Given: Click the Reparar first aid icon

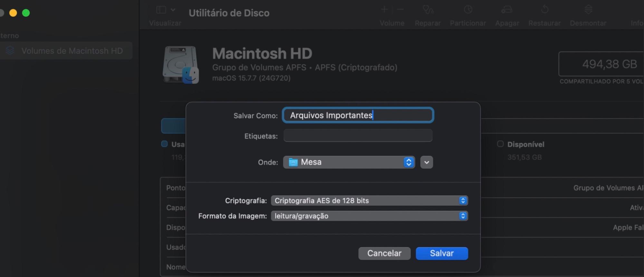Looking at the screenshot, I should coord(428,10).
